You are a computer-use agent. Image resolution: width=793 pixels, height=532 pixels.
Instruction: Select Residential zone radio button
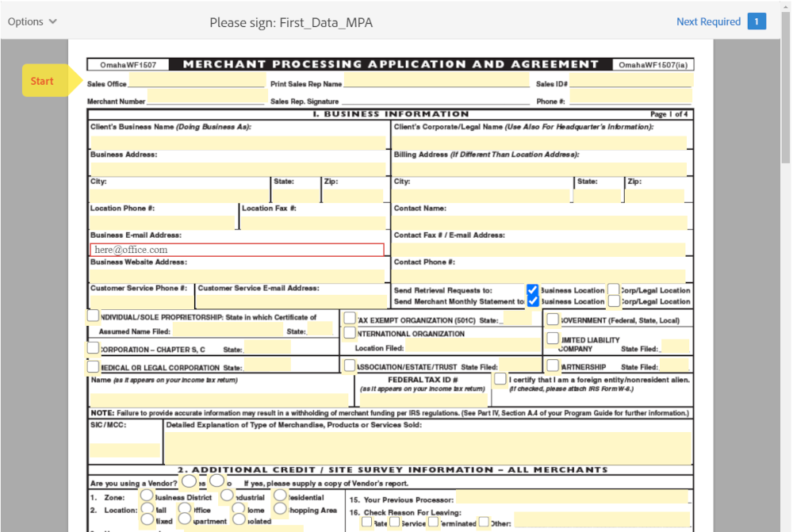pyautogui.click(x=280, y=495)
